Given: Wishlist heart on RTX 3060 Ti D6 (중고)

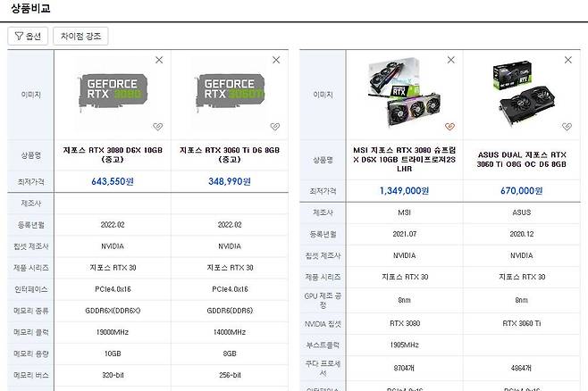Looking at the screenshot, I should (x=275, y=127).
